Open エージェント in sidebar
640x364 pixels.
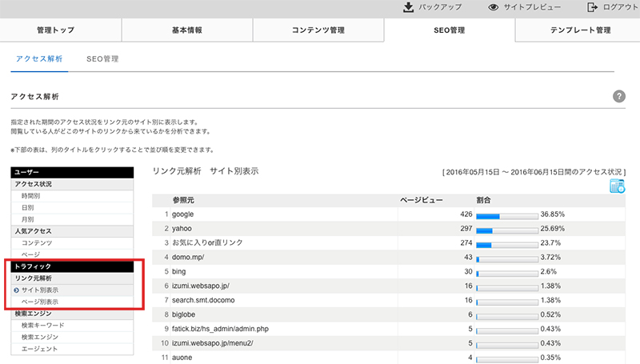38,348
